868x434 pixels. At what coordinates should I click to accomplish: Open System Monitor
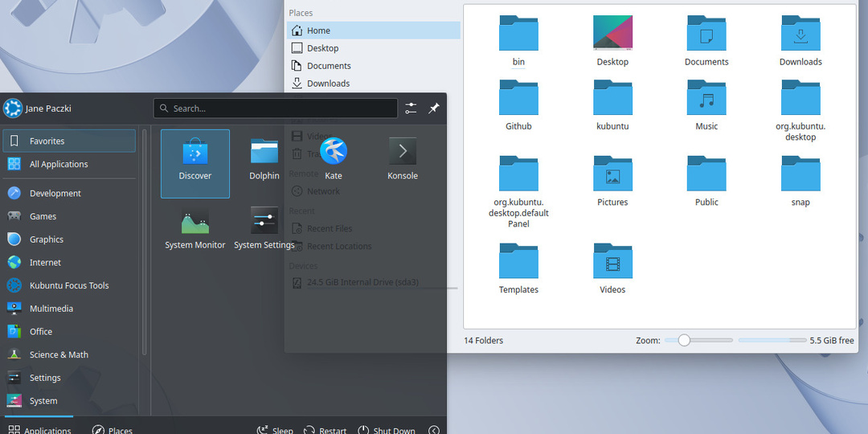(x=194, y=228)
